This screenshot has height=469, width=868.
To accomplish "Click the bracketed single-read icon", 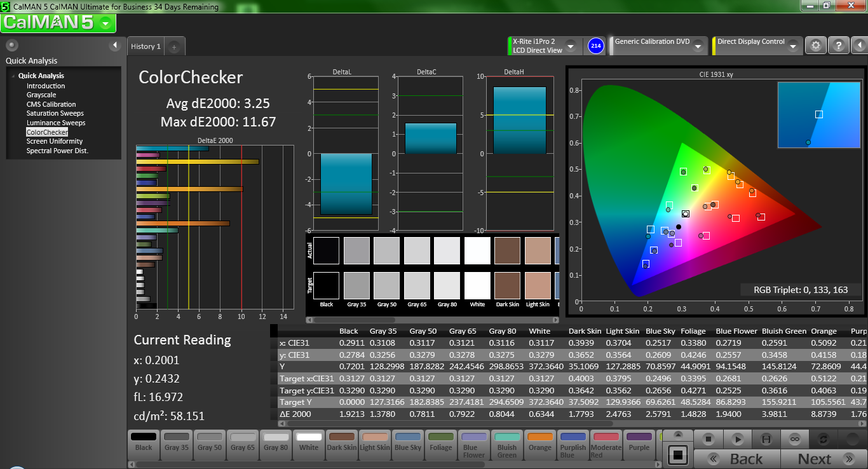I will tap(766, 438).
